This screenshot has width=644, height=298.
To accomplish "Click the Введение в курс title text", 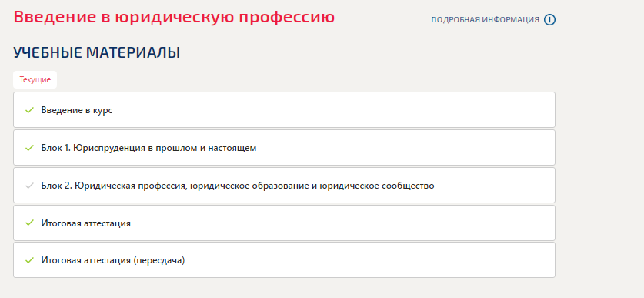I will pos(77,110).
